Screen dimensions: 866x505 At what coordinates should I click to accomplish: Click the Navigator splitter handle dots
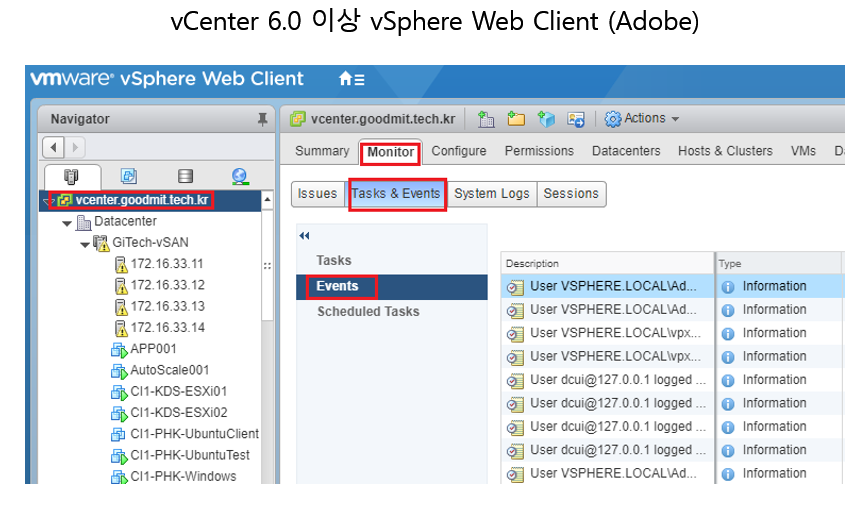[x=267, y=266]
